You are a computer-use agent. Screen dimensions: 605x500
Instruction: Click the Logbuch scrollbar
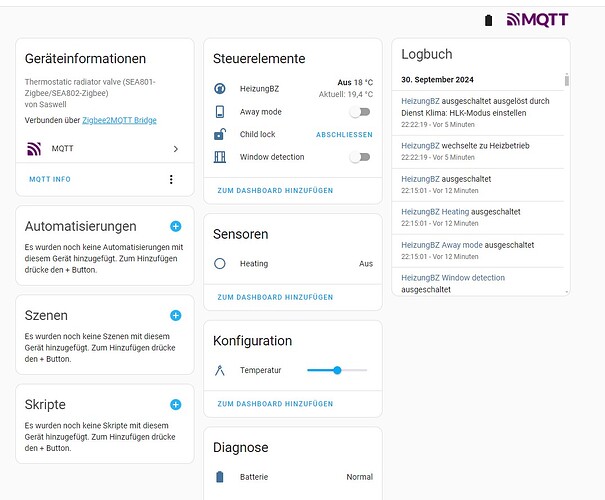567,80
